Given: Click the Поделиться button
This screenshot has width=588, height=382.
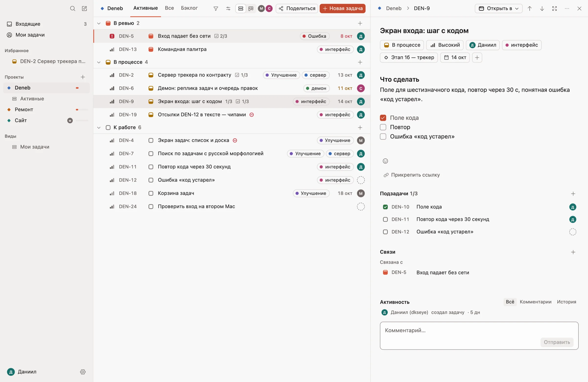Looking at the screenshot, I should [x=297, y=9].
